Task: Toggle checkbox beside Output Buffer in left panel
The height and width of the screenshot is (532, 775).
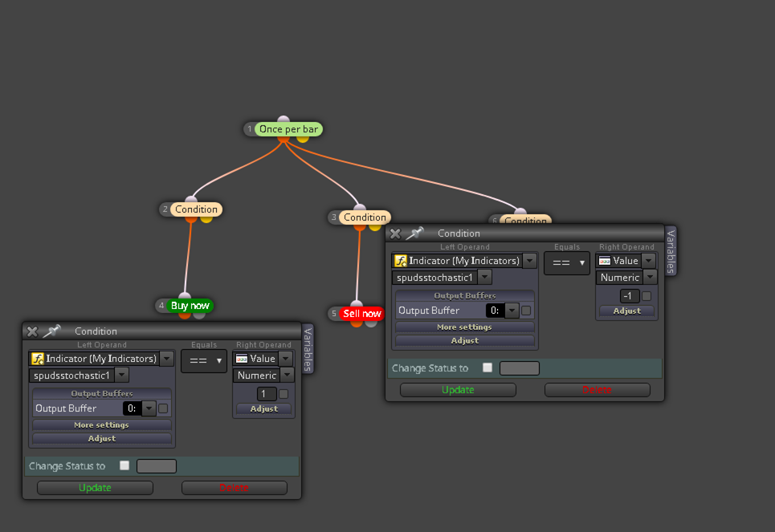Action: point(163,408)
